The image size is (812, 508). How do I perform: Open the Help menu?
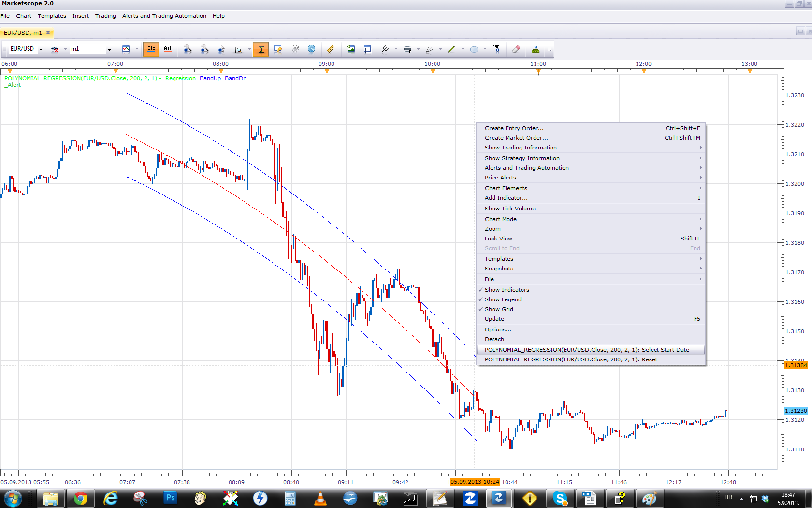click(218, 16)
